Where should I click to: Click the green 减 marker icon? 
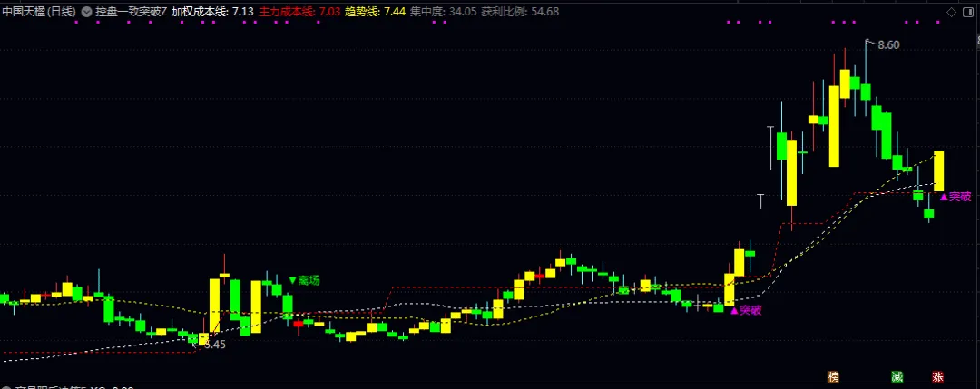897,376
